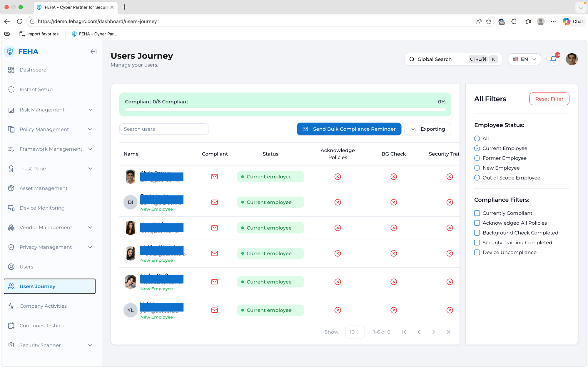Open the user profile avatar at top right
The height and width of the screenshot is (368, 588).
(x=572, y=59)
